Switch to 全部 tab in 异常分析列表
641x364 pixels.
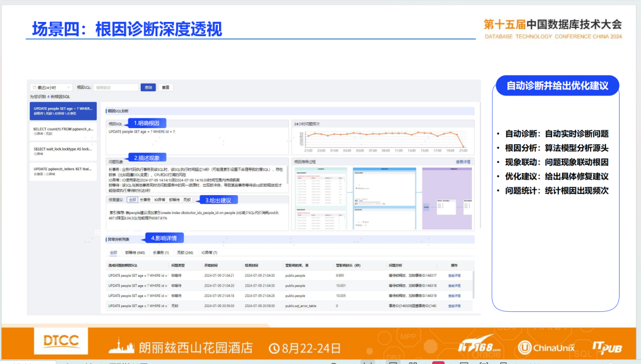(113, 253)
